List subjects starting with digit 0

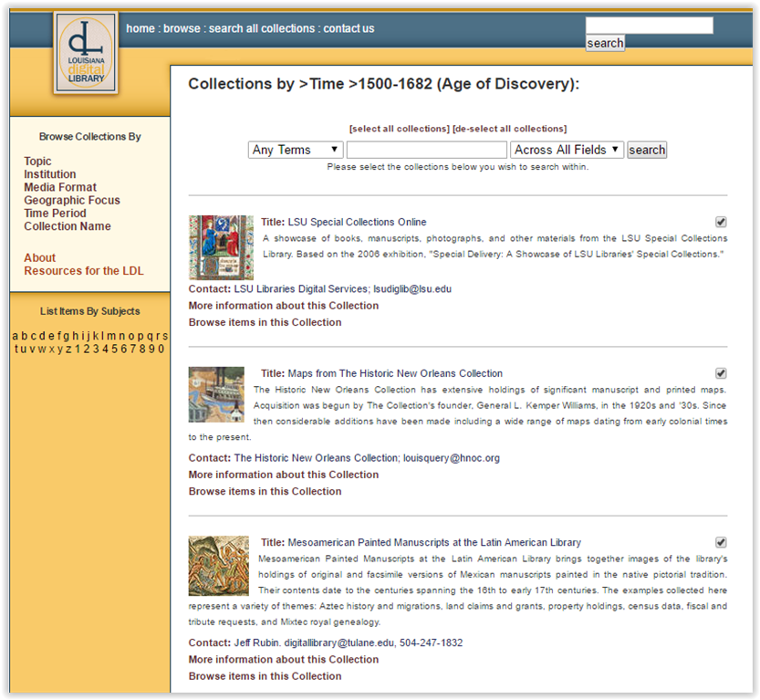coord(161,349)
